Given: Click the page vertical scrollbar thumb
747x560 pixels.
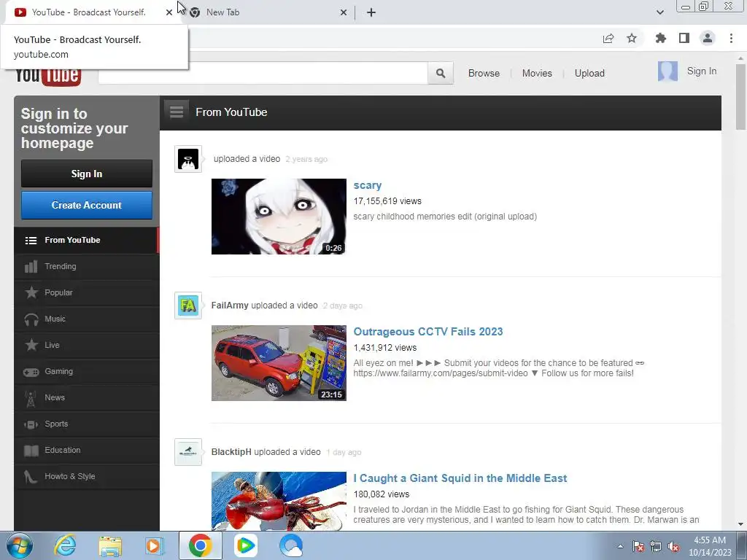Looking at the screenshot, I should pos(740,97).
